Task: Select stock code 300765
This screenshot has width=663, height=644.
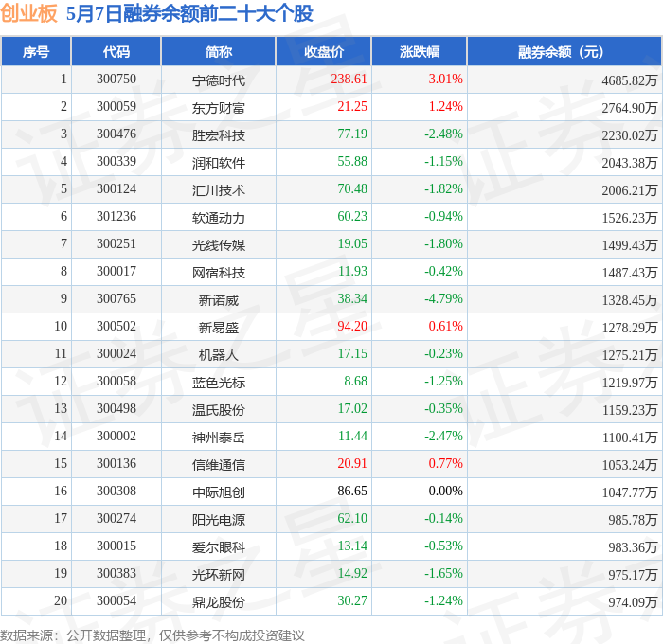Action: coord(116,299)
